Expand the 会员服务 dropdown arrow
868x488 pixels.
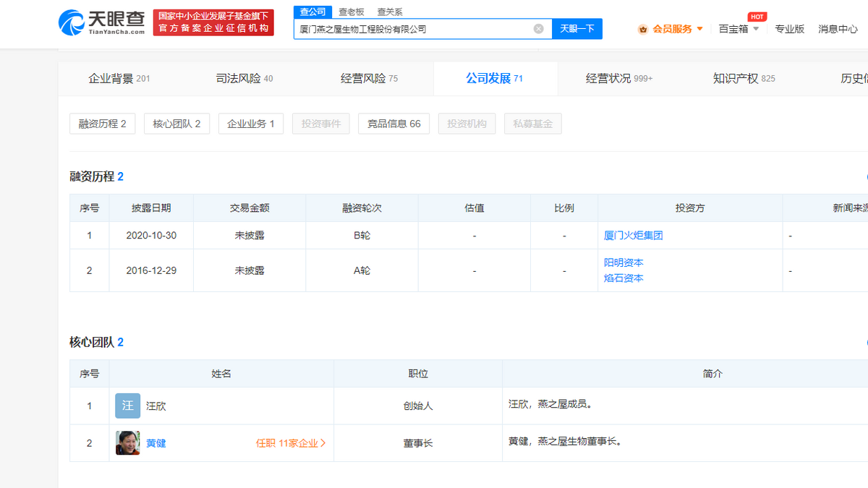coord(699,29)
